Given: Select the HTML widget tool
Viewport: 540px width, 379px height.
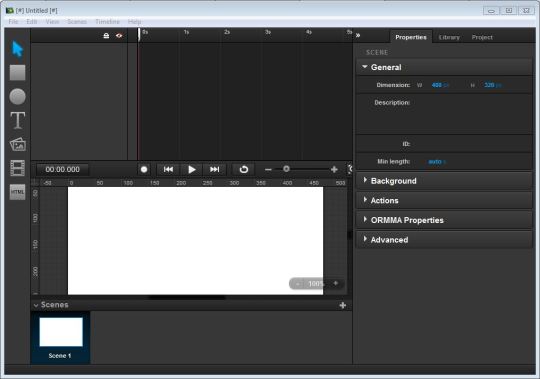Looking at the screenshot, I should pyautogui.click(x=17, y=192).
